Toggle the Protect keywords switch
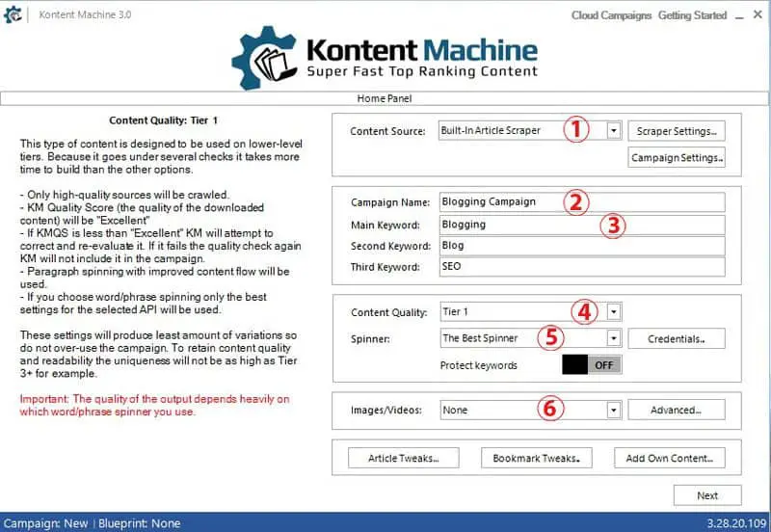The image size is (771, 532). tap(591, 365)
